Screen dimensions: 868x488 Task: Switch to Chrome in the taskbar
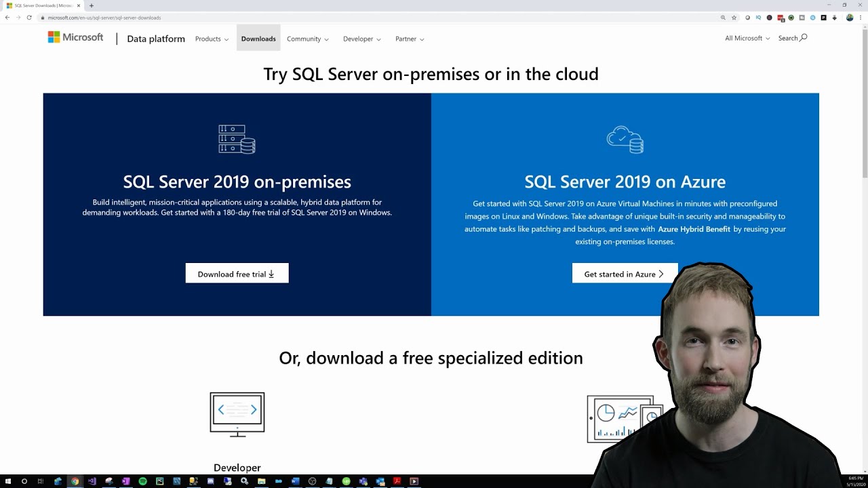pos(75,481)
